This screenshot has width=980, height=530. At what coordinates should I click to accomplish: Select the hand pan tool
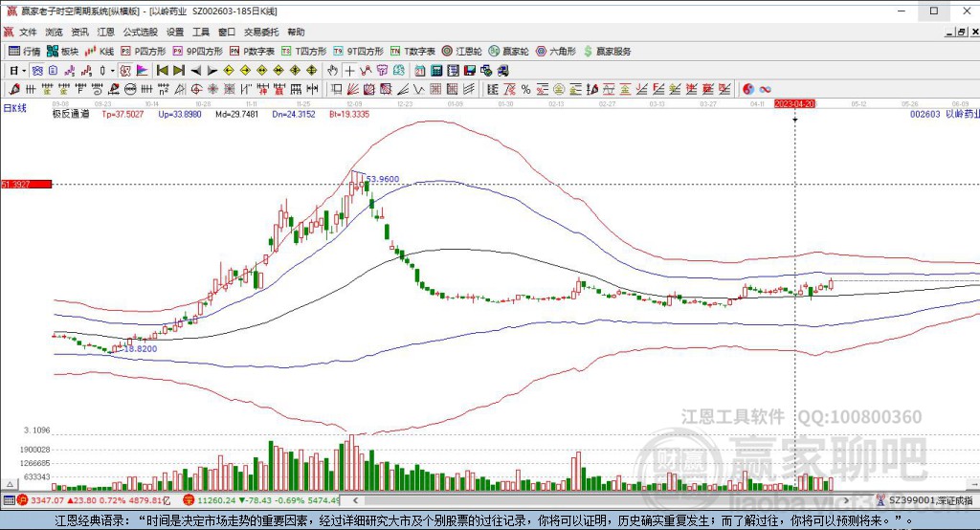pyautogui.click(x=332, y=71)
